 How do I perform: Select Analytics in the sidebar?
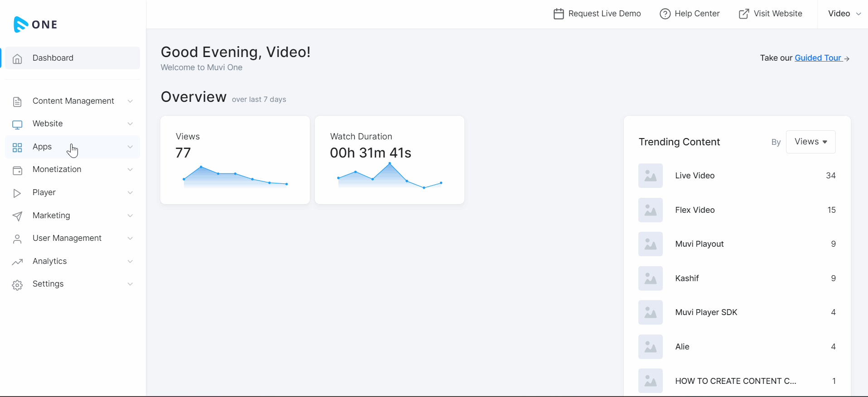click(72, 261)
